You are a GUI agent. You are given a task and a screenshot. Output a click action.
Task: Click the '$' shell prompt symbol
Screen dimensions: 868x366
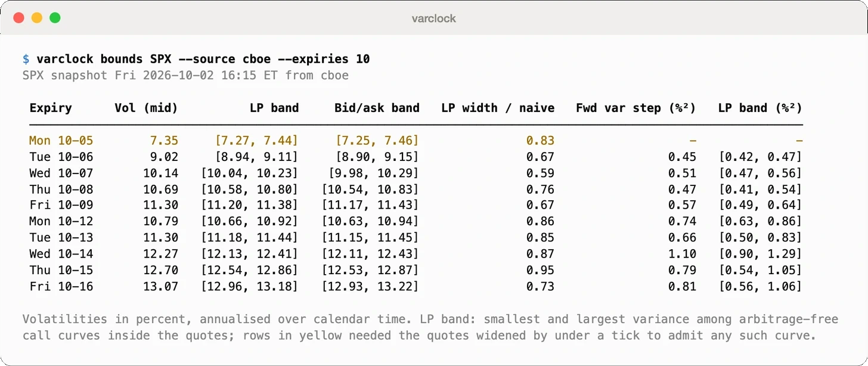pos(26,59)
